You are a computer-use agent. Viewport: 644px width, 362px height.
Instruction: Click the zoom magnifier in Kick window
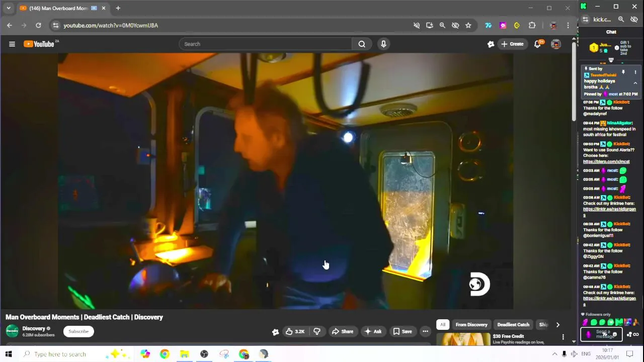point(621,20)
